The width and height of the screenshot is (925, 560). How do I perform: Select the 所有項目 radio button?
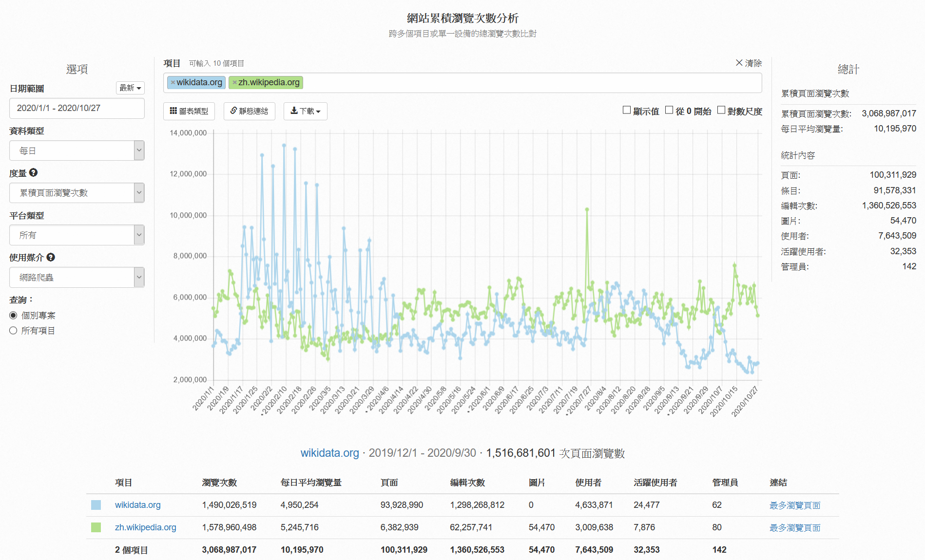(x=13, y=331)
